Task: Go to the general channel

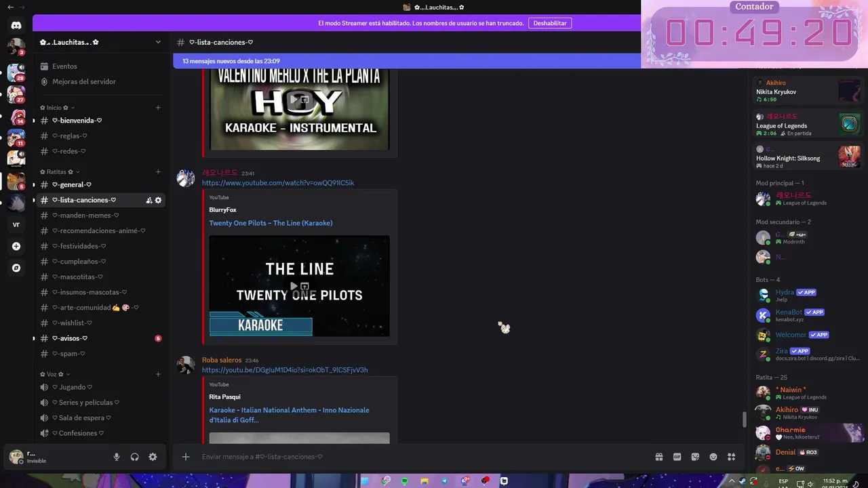Action: pyautogui.click(x=100, y=184)
